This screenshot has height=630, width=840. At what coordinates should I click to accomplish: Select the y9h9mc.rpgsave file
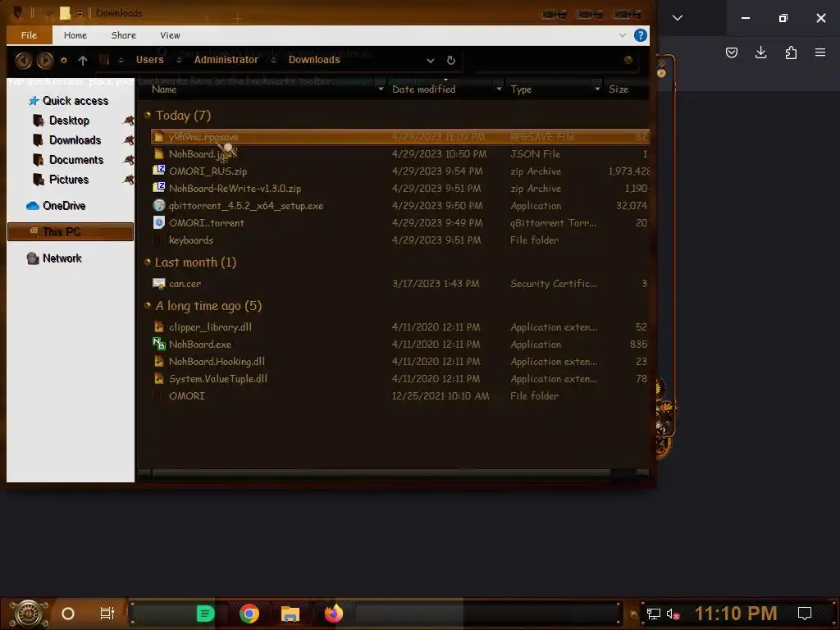[x=400, y=137]
